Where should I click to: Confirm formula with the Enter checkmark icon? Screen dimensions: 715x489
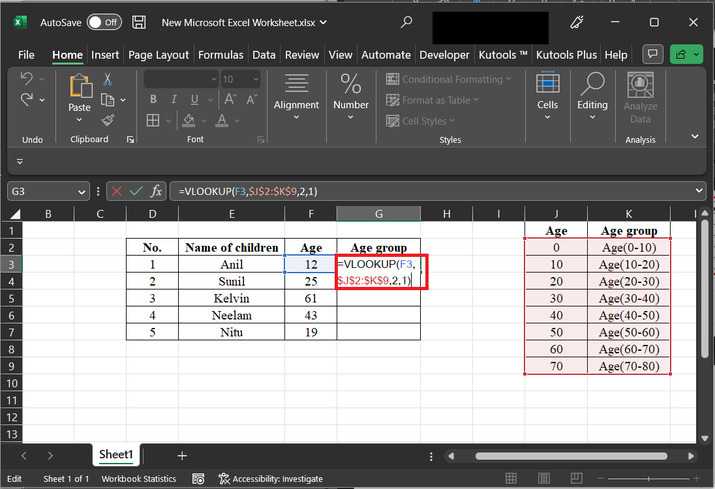click(x=137, y=191)
